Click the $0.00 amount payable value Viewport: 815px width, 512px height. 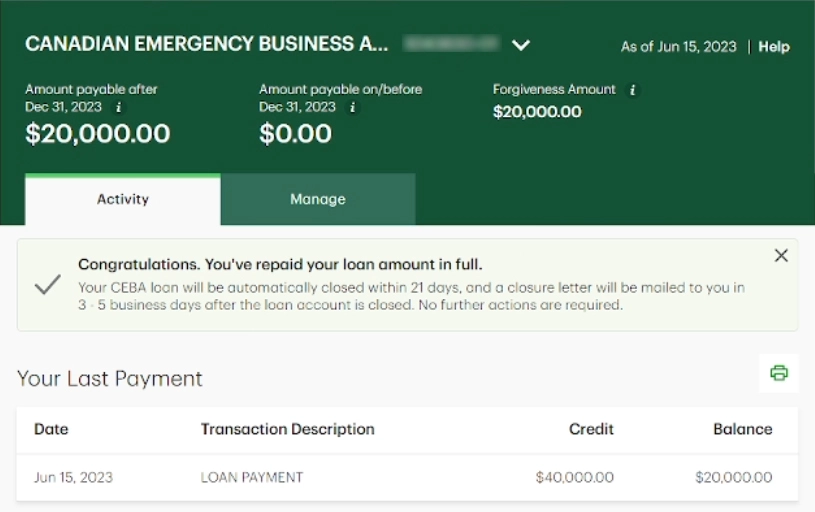coord(295,133)
